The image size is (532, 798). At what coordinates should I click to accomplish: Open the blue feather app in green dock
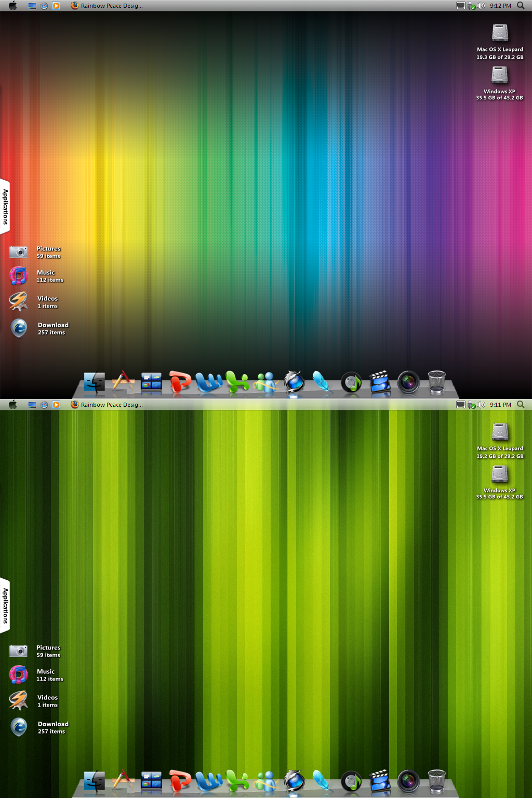pos(322,781)
